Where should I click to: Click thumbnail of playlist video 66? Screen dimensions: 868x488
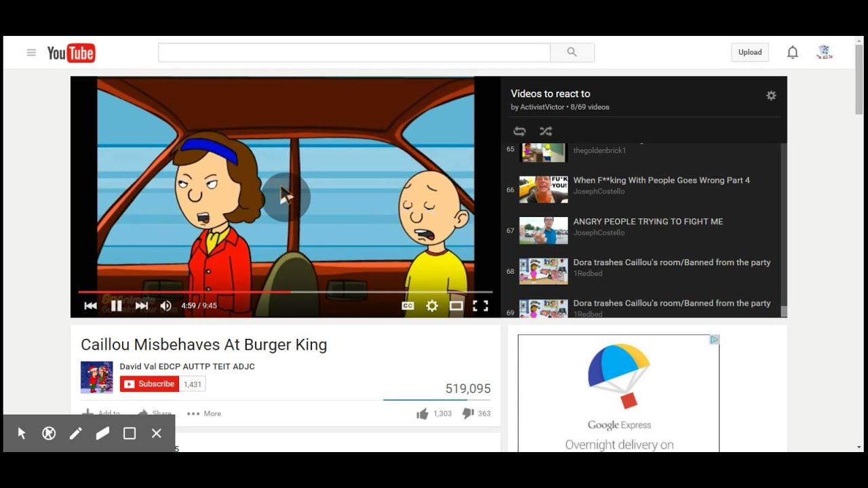(x=543, y=190)
